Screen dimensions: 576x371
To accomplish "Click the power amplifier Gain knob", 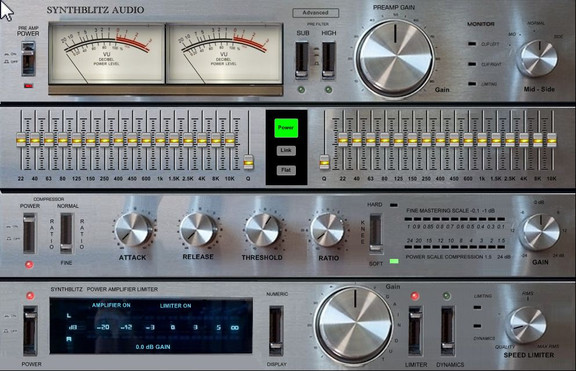I will click(354, 324).
